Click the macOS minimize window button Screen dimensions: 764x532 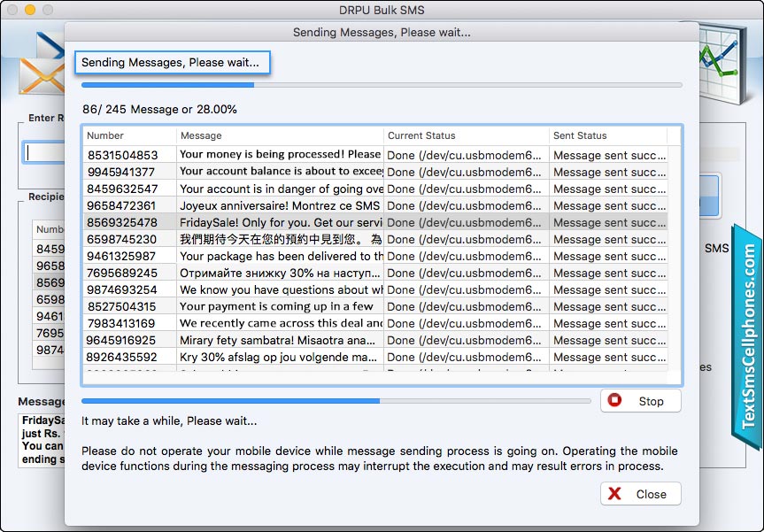30,9
